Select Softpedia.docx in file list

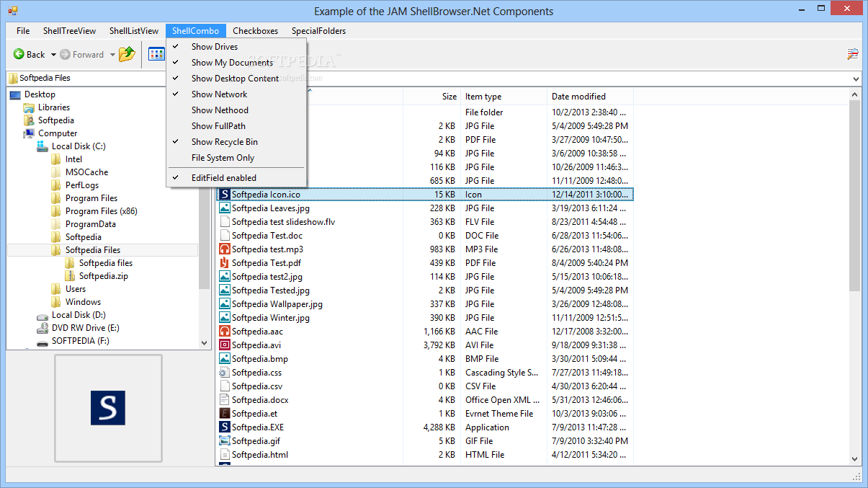click(x=260, y=399)
